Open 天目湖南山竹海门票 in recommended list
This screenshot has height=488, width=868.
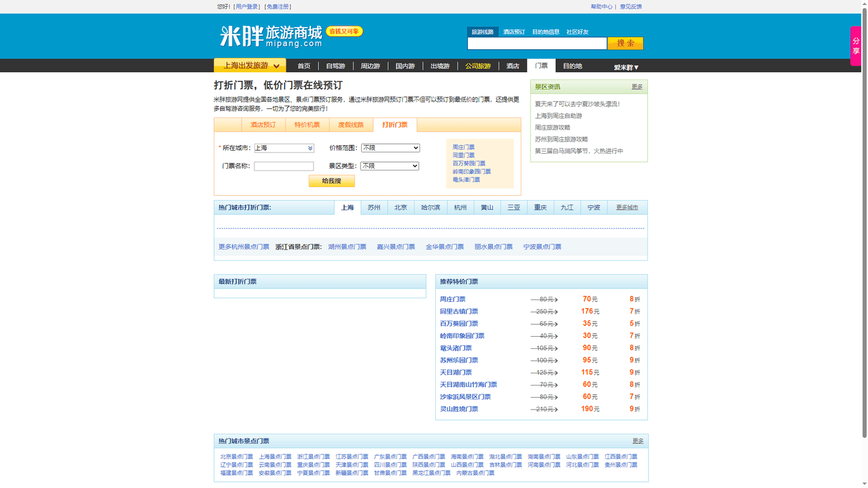(469, 384)
